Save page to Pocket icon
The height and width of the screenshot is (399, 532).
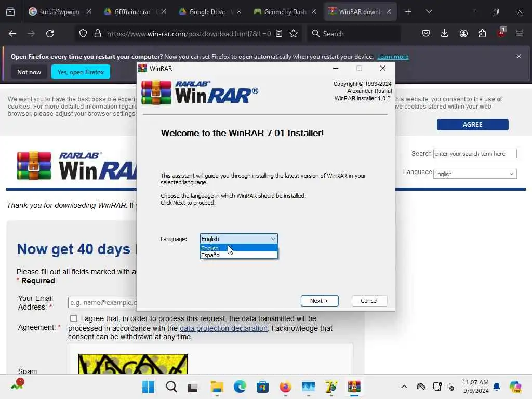426,34
